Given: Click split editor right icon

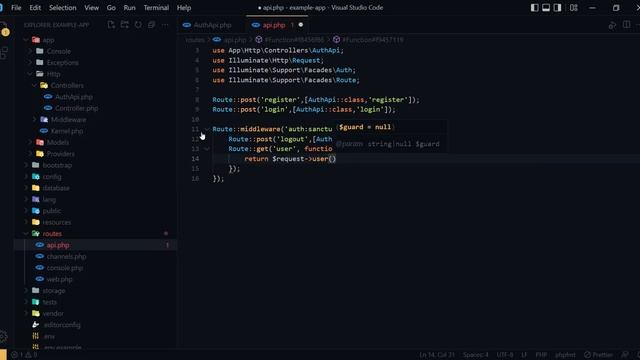Looking at the screenshot, I should pos(627,25).
